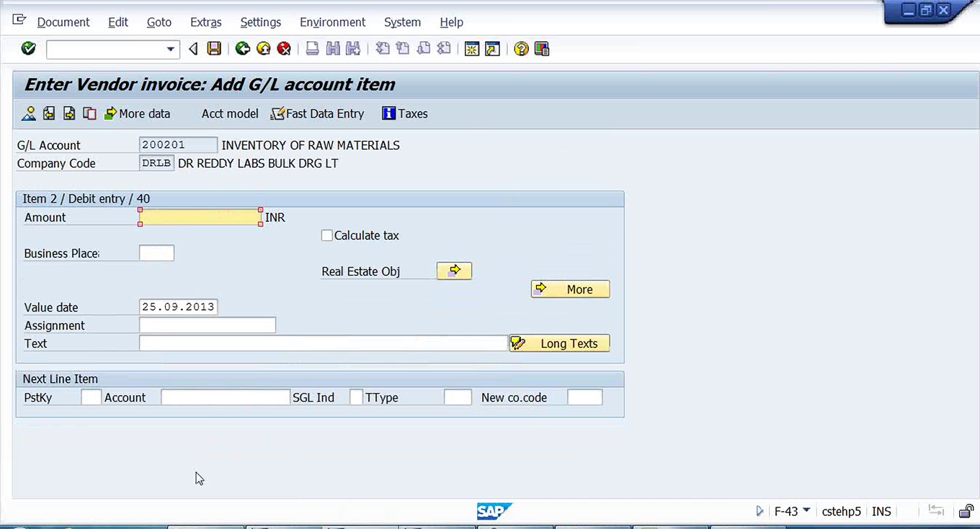Open the Settings menu
The image size is (980, 529).
261,22
